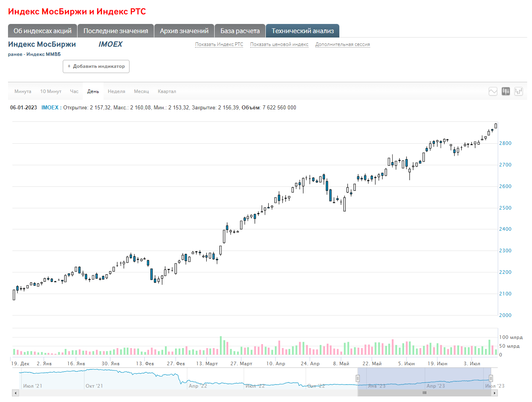Image resolution: width=532 pixels, height=402 pixels.
Task: Click navigator scrollbar left arrow
Action: pyautogui.click(x=15, y=393)
